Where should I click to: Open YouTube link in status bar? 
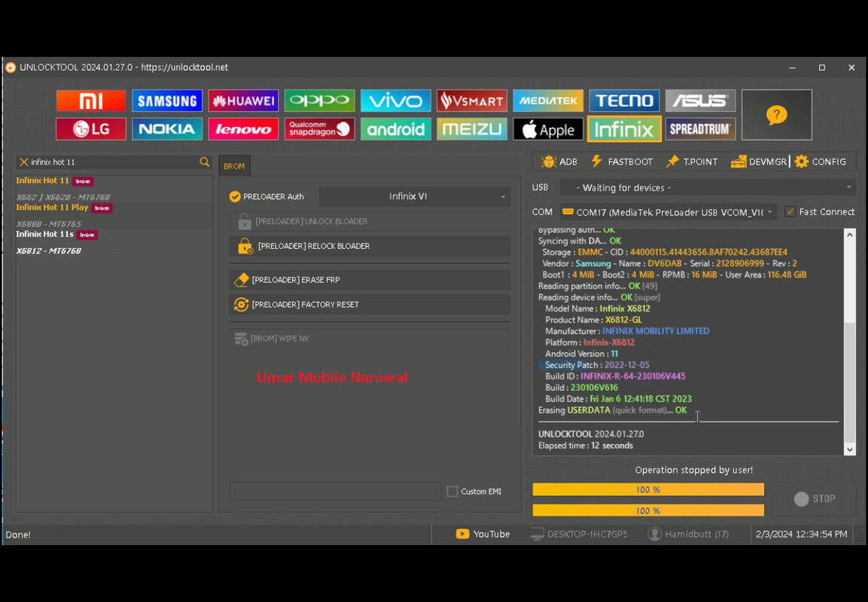(483, 534)
